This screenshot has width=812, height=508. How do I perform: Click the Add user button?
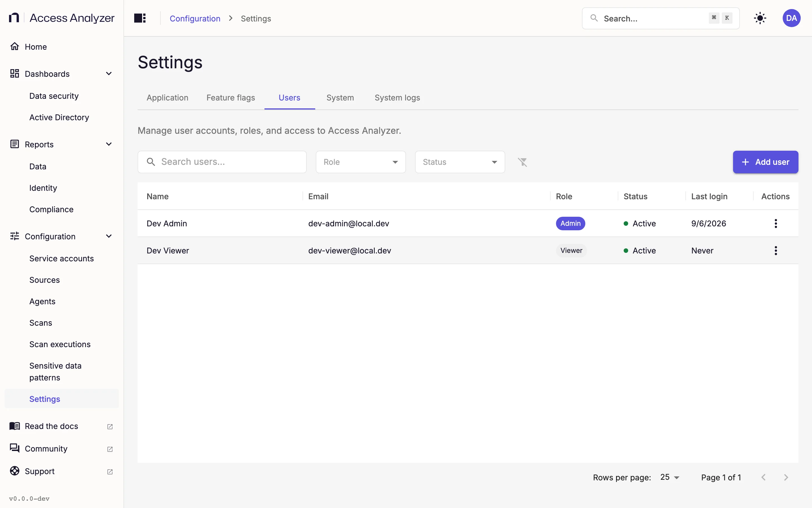(x=765, y=162)
